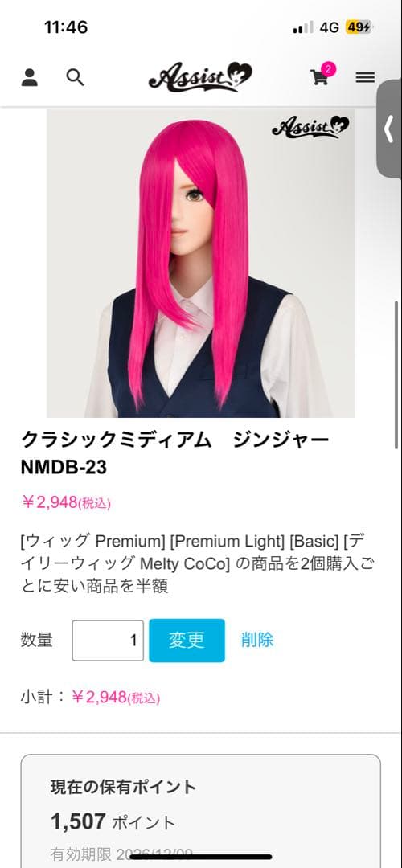Tap the campaign promotion description text
402x868 pixels.
point(198,563)
